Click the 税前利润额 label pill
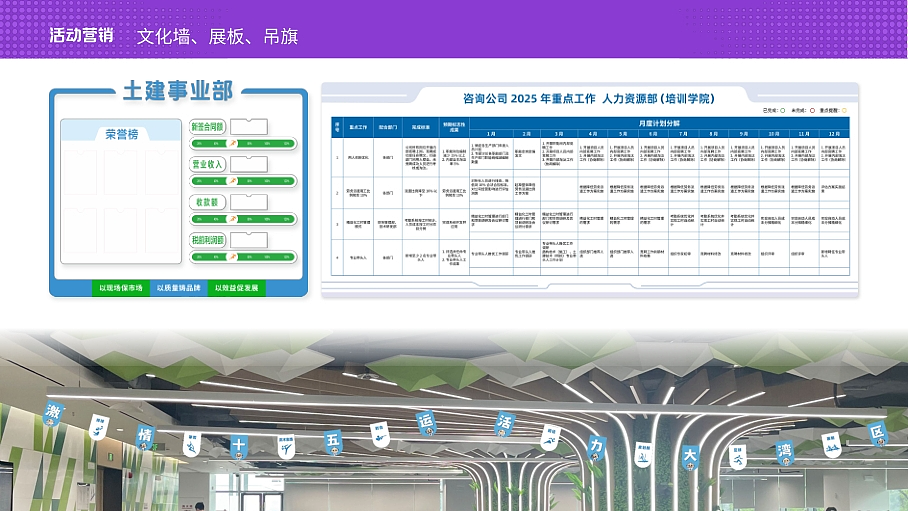Image resolution: width=908 pixels, height=511 pixels. tap(207, 240)
